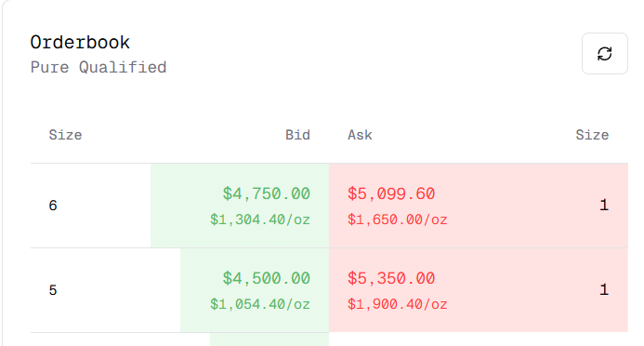Screen dimensions: 644x346
Task: Click the $5,350.00 ask price
Action: pyautogui.click(x=391, y=278)
